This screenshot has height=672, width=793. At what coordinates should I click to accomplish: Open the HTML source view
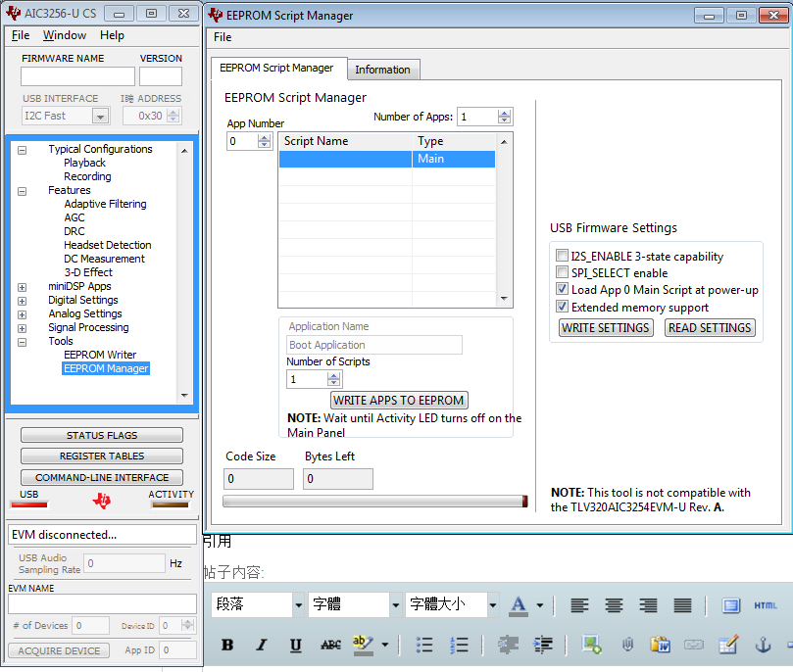[x=766, y=605]
